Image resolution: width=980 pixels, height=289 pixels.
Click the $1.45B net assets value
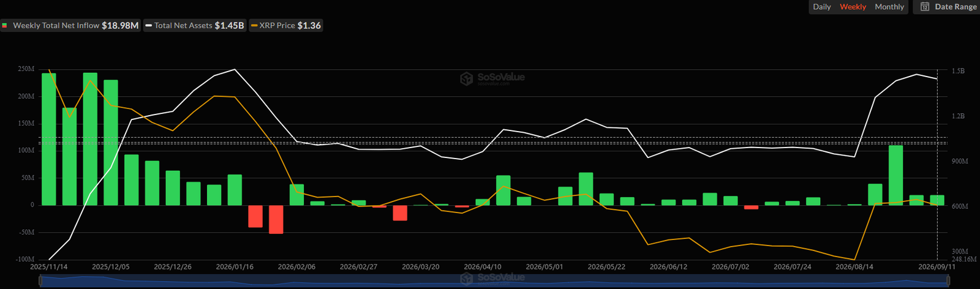pyautogui.click(x=230, y=25)
